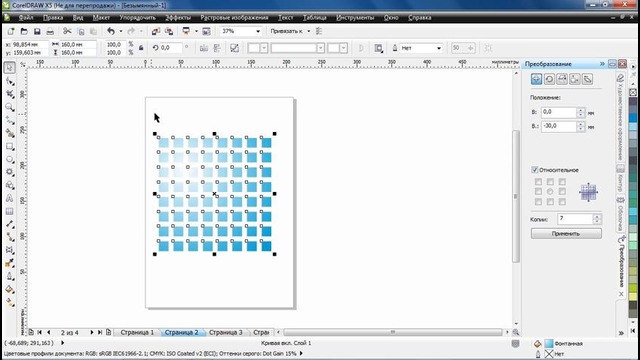The width and height of the screenshot is (640, 360).
Task: Click the Применить button
Action: [566, 233]
